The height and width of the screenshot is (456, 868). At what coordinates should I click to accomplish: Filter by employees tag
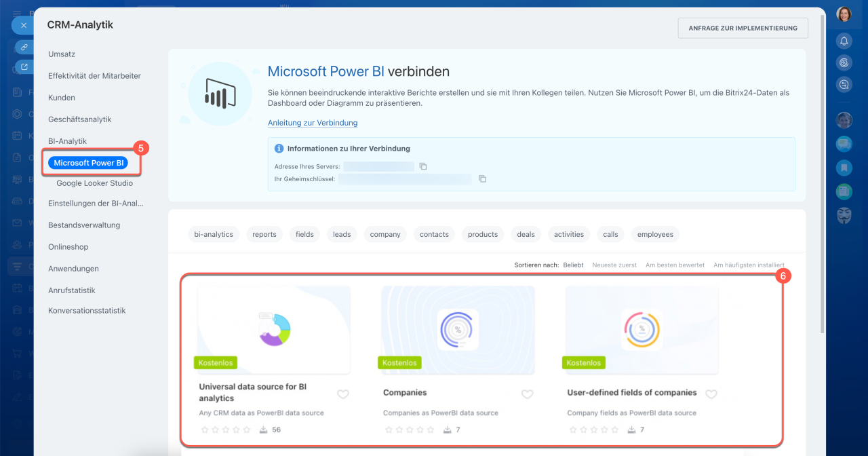655,234
